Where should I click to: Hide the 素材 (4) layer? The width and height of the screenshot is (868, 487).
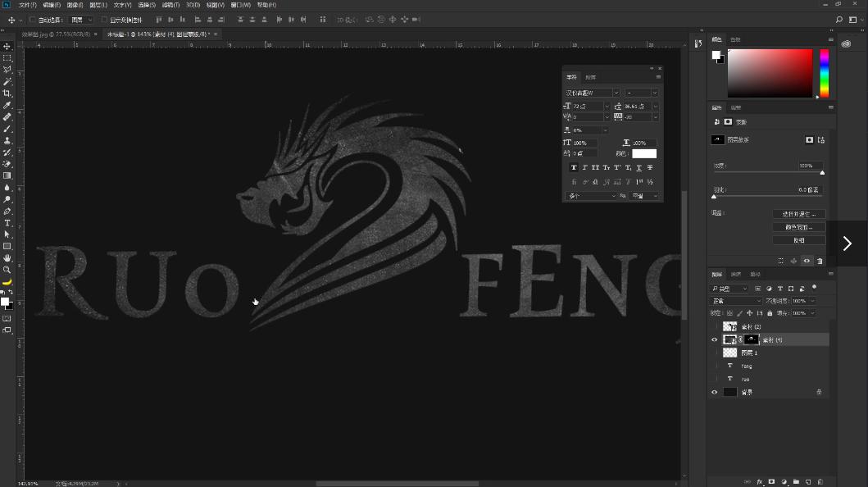(x=714, y=339)
